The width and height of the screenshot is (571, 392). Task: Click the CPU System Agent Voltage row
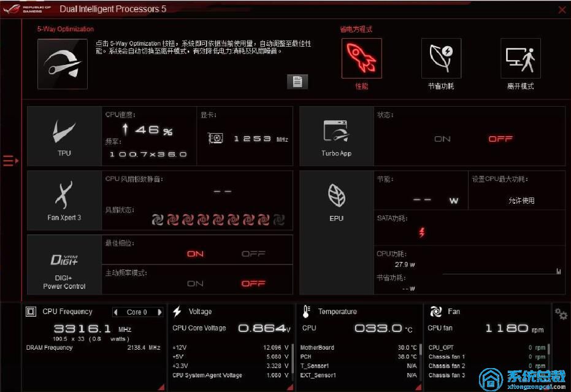(231, 375)
